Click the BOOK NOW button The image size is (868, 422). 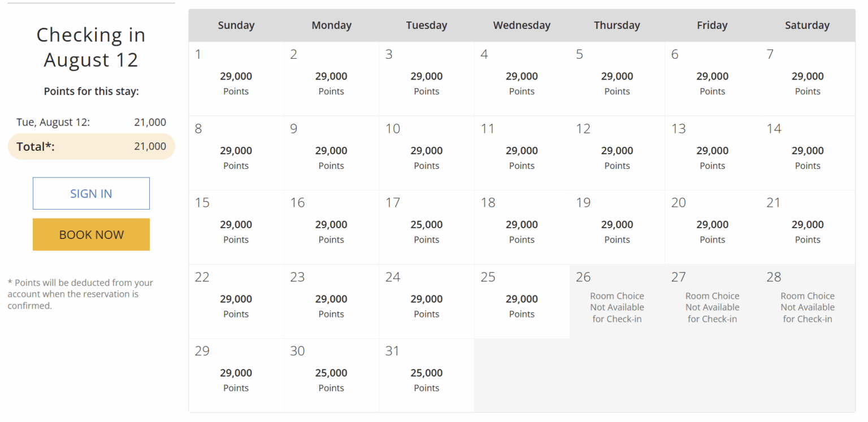[x=91, y=234]
